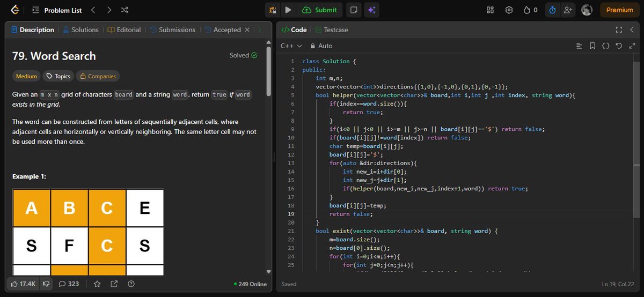Maximize the code panel fullscreen icon
Viewport: 644px width, 297px height.
(x=618, y=29)
